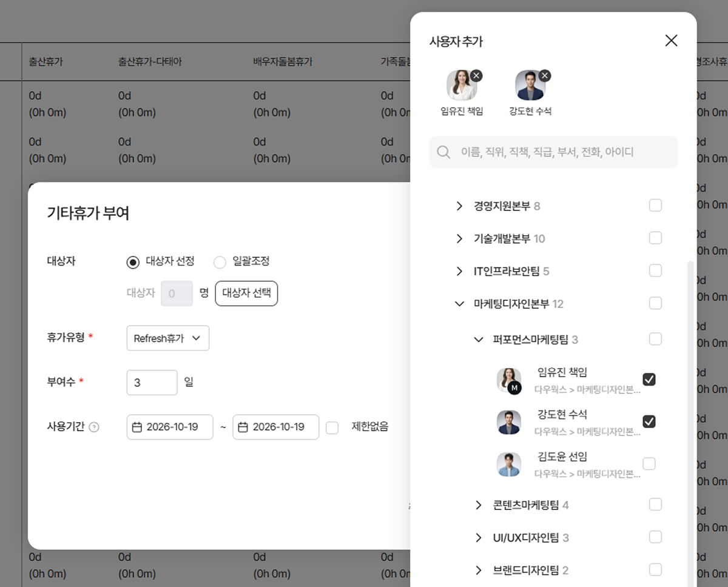Click the 대상자 선택 button

coord(246,293)
